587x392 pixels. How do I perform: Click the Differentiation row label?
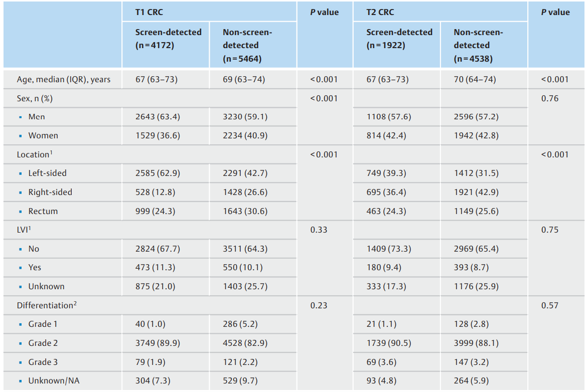[47, 305]
